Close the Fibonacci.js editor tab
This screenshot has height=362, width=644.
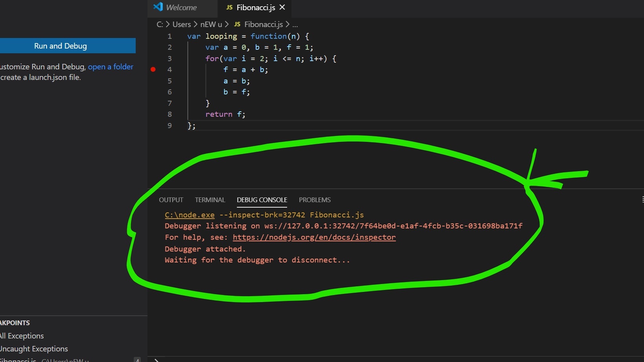(x=282, y=7)
